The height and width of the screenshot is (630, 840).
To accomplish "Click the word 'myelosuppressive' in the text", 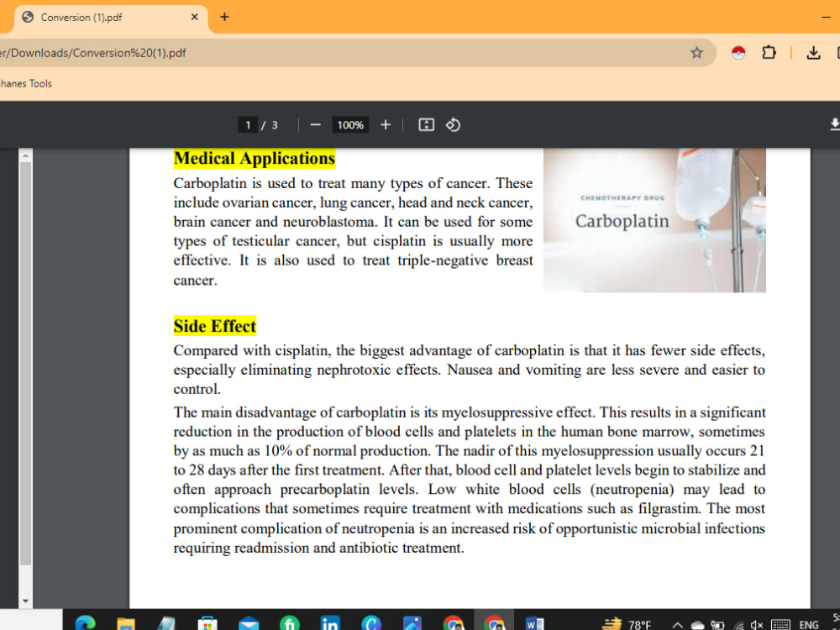I will 496,412.
